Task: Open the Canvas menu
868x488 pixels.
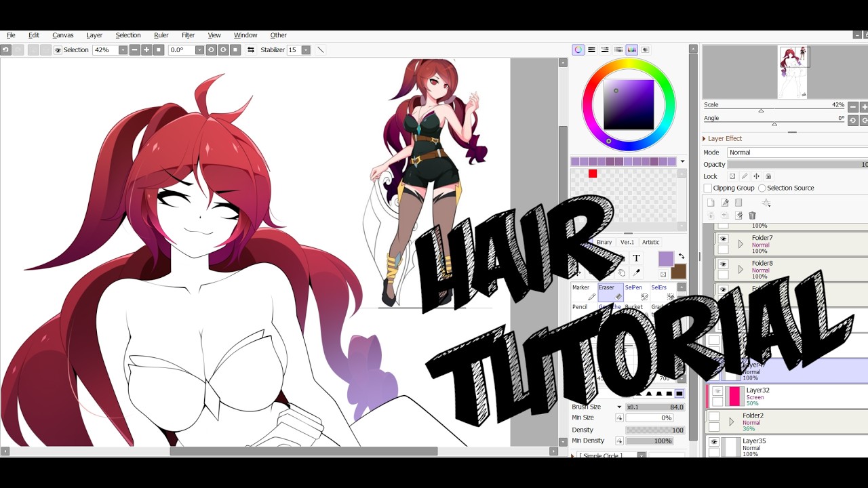Action: (63, 35)
